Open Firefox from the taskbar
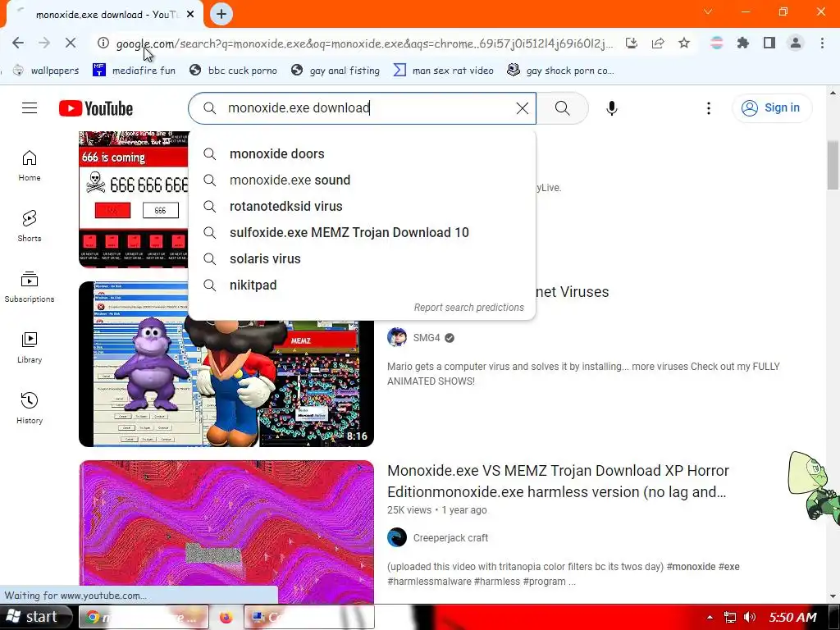 click(226, 617)
